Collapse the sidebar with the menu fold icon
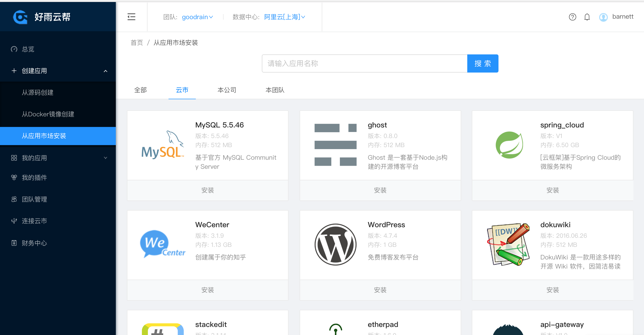The height and width of the screenshot is (335, 644). pyautogui.click(x=131, y=17)
